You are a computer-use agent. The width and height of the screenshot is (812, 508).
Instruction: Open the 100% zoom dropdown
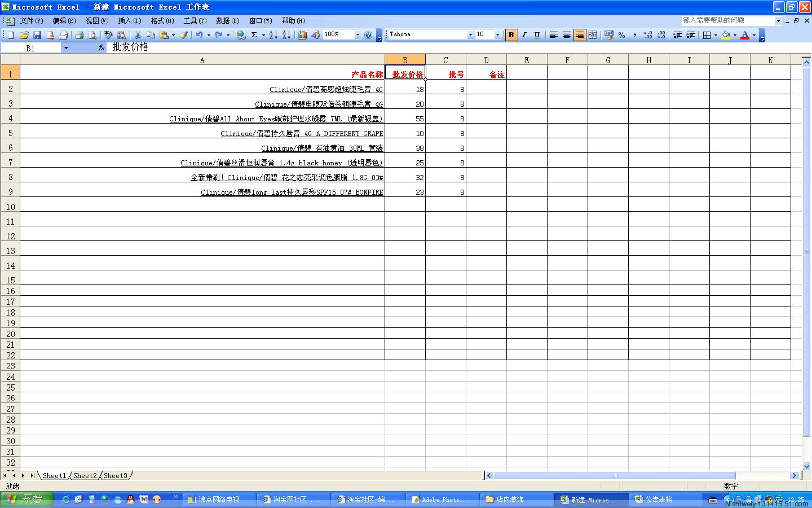tap(358, 35)
